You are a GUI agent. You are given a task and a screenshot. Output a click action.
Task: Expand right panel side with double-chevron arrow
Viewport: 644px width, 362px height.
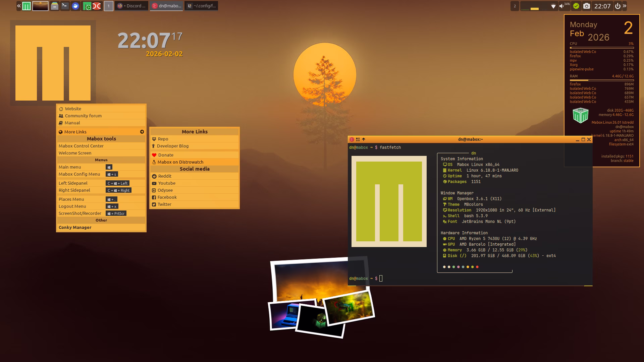[x=625, y=6]
